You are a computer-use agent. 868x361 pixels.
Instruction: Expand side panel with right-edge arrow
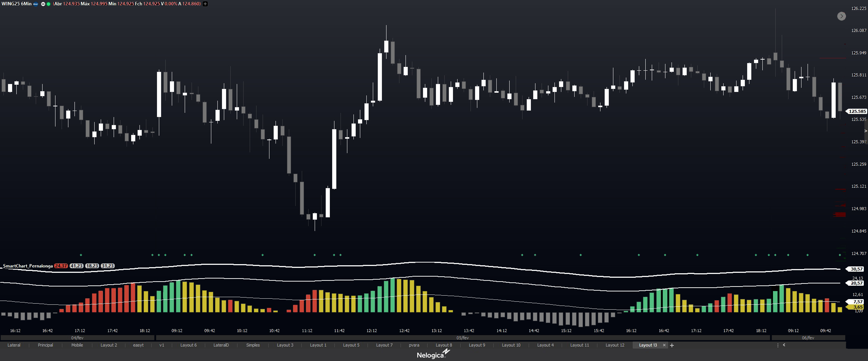pyautogui.click(x=866, y=131)
